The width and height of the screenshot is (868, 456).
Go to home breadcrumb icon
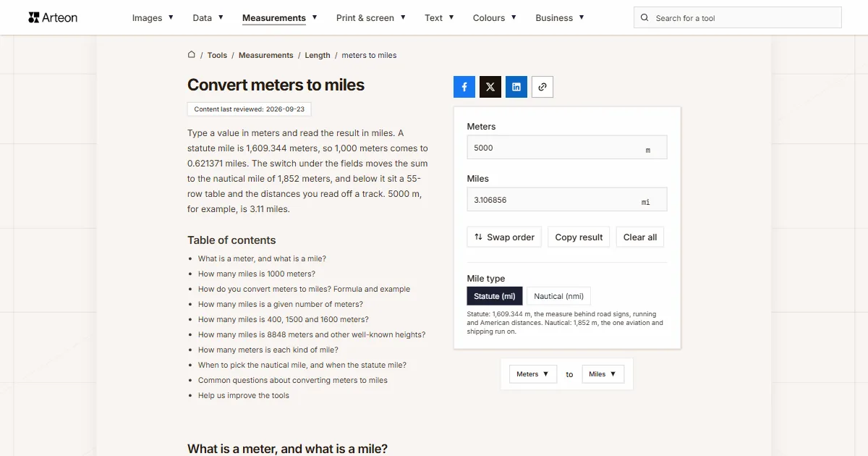pos(192,54)
